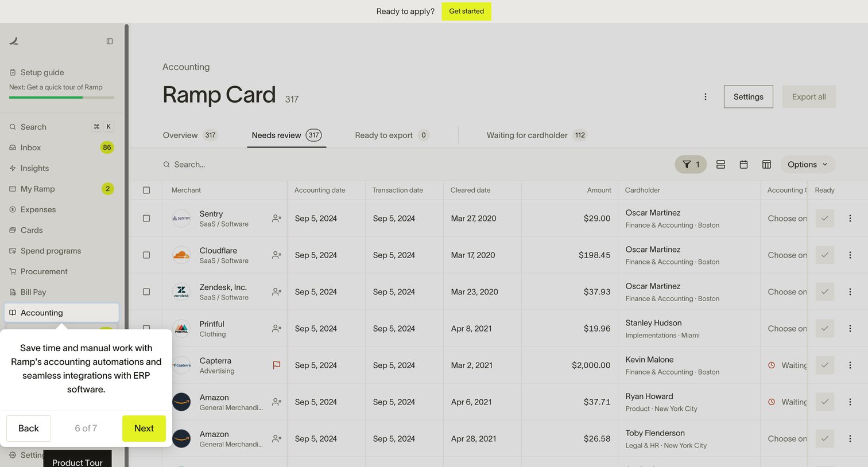Viewport: 868px width, 467px height.
Task: Click the Ramp logo in the sidebar
Action: click(x=14, y=41)
